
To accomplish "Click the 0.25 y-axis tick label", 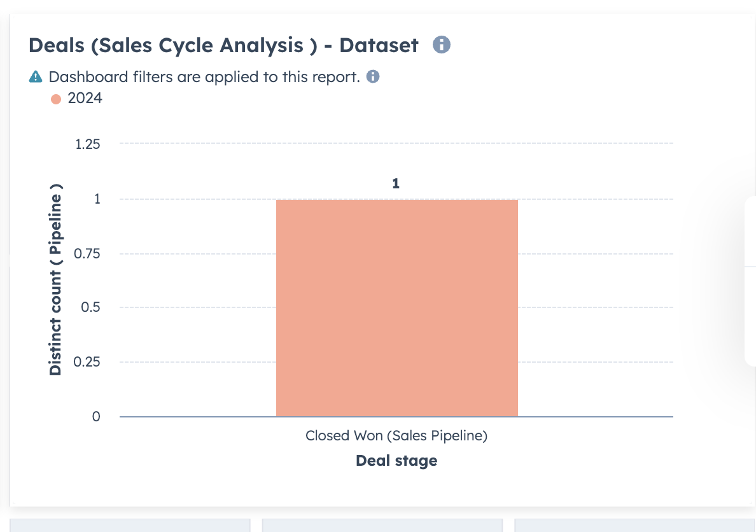I will pyautogui.click(x=87, y=361).
